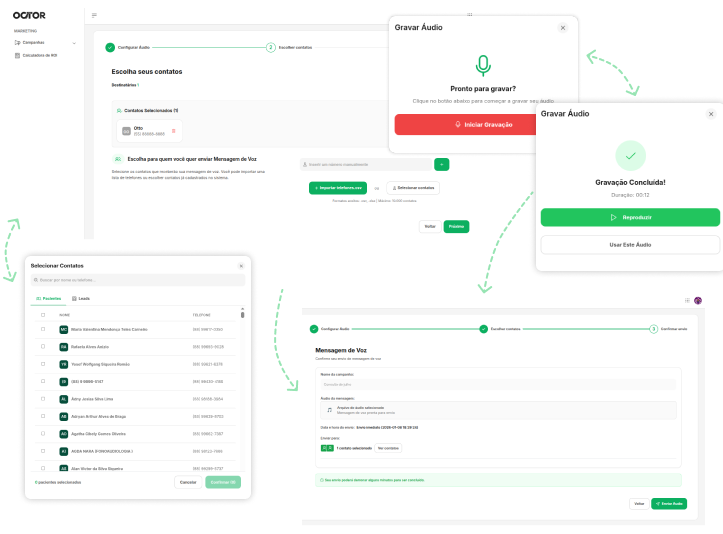The image size is (723, 534).
Task: Open the user avatar in the top right
Action: [x=698, y=300]
